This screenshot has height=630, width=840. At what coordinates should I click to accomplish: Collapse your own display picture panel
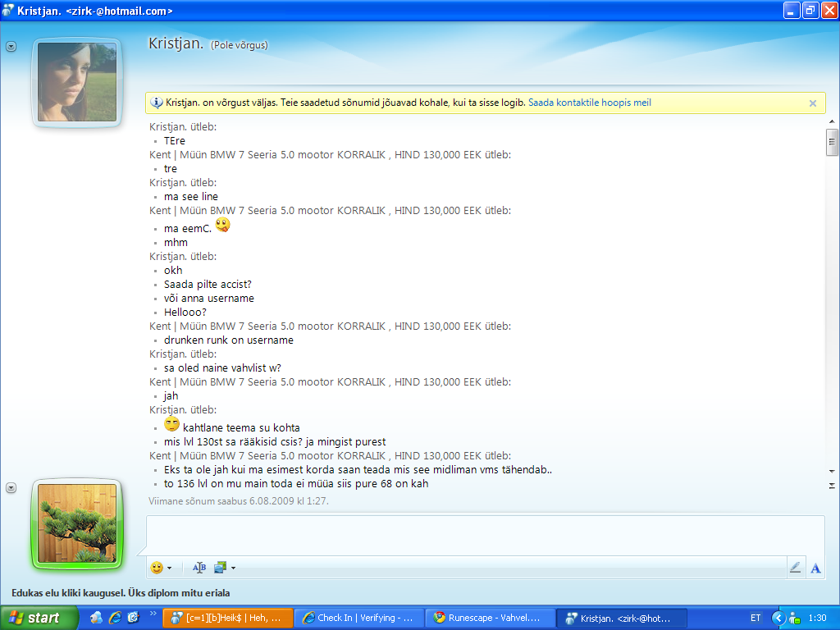[11, 488]
